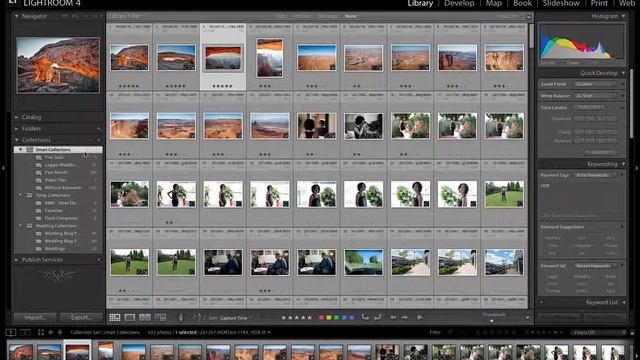
Task: Collapse the Keywording panel
Action: click(624, 164)
